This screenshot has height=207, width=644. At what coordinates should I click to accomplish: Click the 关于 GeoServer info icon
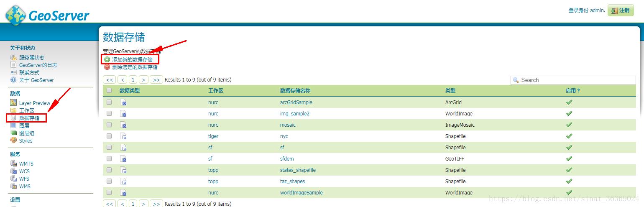coord(13,80)
